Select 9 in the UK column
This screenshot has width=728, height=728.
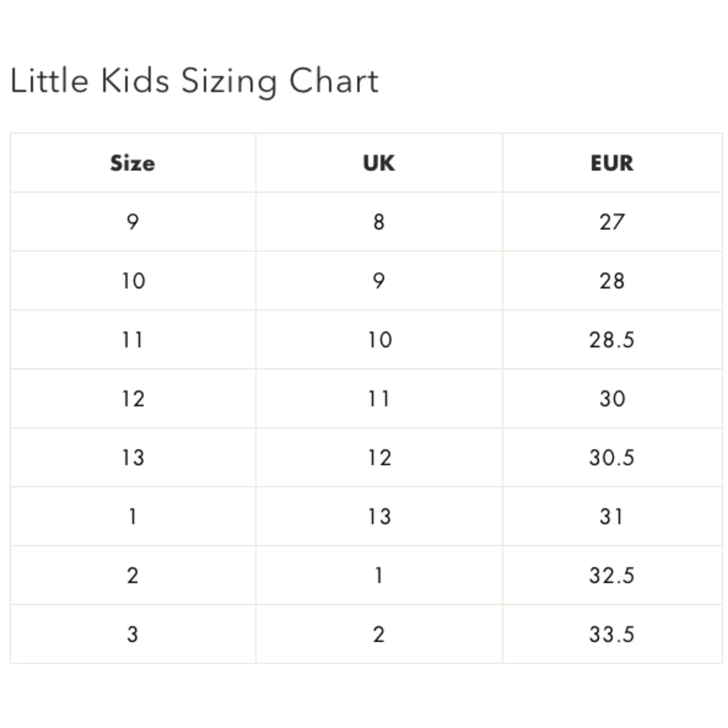tap(379, 281)
